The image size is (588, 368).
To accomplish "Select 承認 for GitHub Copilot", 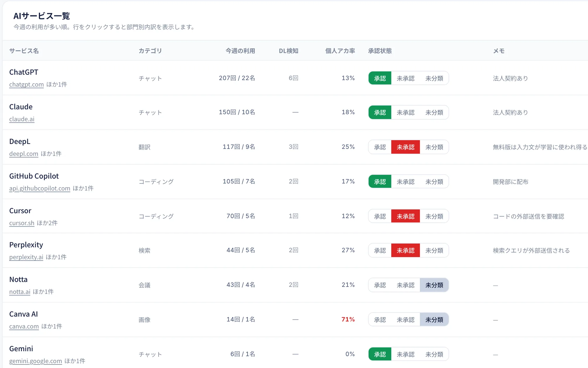I will (x=380, y=182).
